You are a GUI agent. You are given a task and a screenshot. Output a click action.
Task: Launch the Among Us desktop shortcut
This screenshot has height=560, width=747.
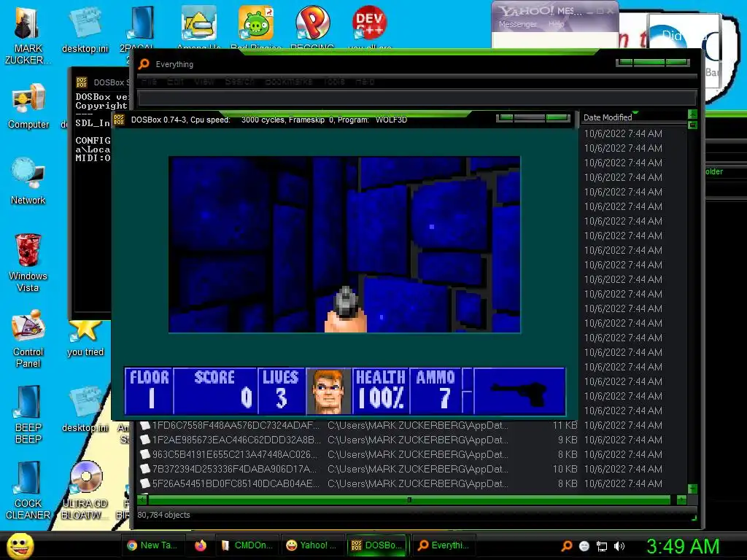[198, 26]
